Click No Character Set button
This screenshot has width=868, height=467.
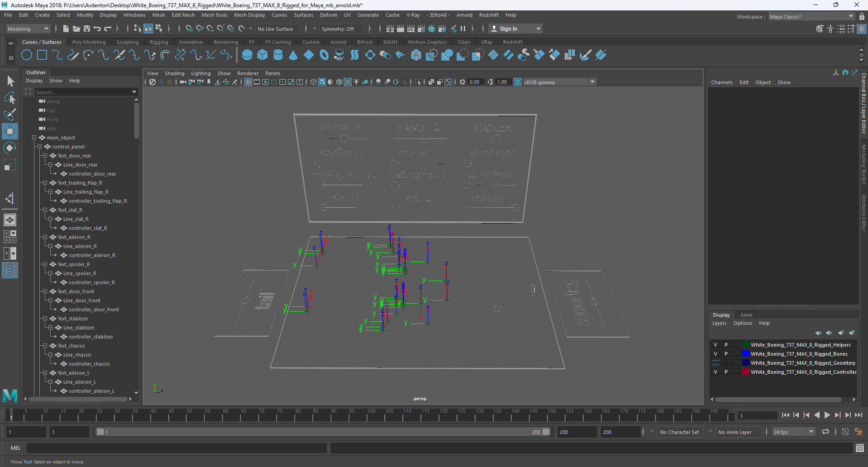[x=679, y=432]
